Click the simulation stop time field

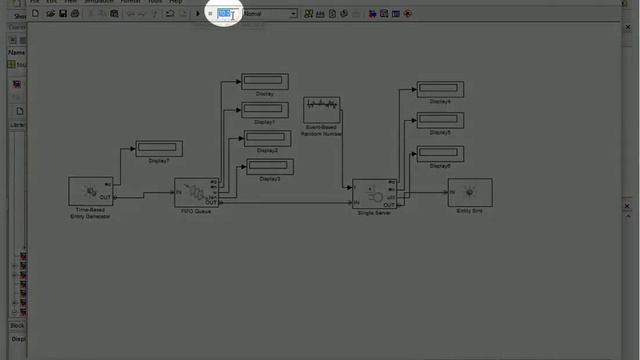coord(228,13)
